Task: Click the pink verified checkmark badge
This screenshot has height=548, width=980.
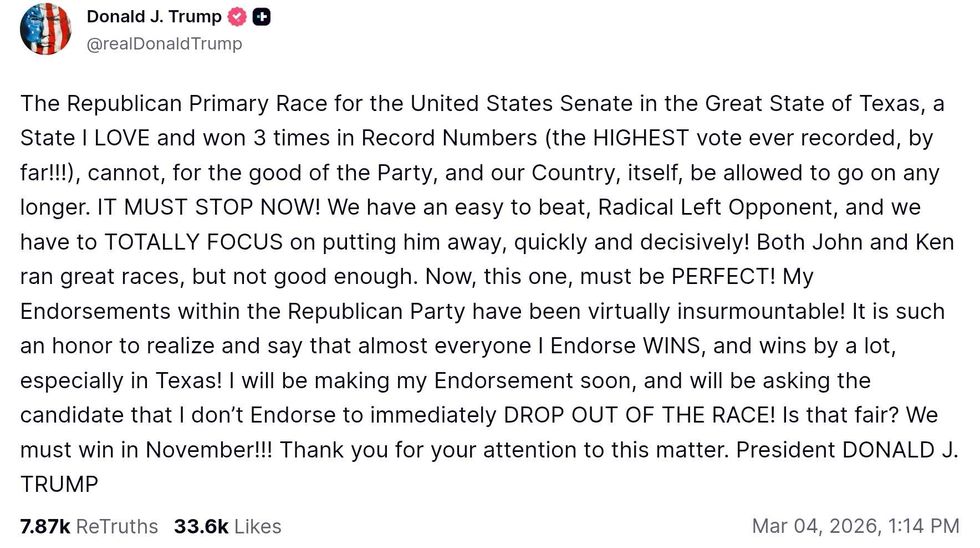Action: click(237, 17)
